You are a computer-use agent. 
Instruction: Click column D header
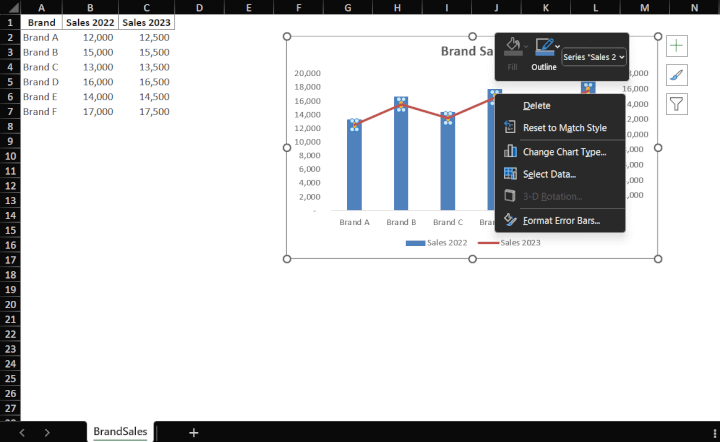point(199,7)
